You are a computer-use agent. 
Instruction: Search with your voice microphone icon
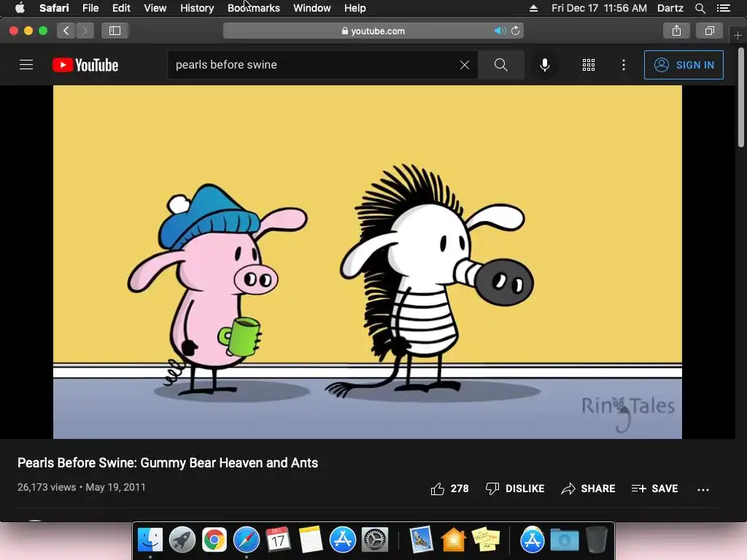544,65
